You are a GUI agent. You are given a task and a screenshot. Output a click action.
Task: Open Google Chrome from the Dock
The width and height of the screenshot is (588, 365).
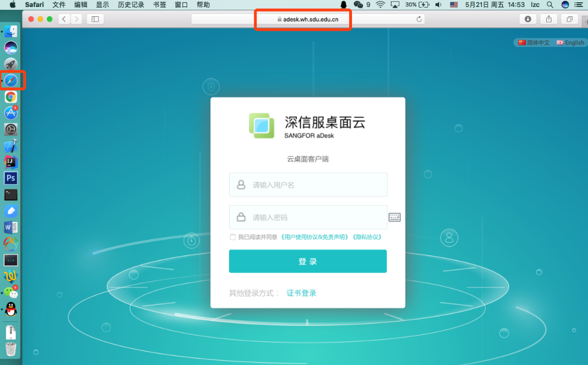10,97
